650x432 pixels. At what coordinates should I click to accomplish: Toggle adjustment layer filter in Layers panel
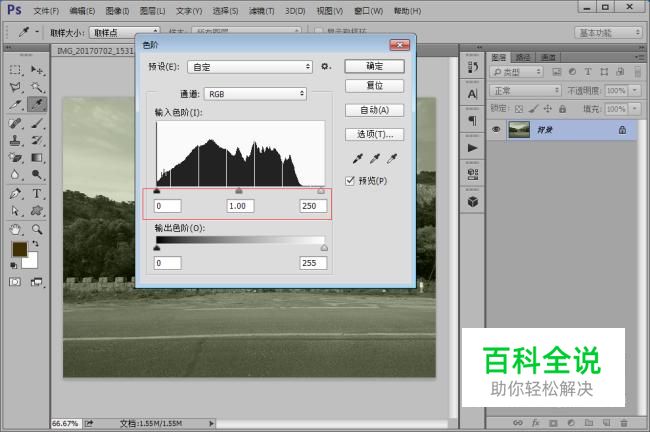[x=572, y=72]
